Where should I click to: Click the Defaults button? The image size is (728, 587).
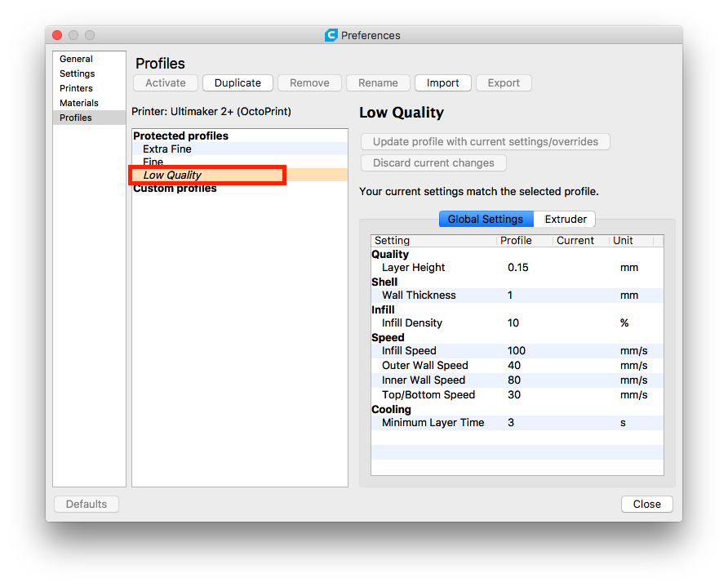click(87, 505)
